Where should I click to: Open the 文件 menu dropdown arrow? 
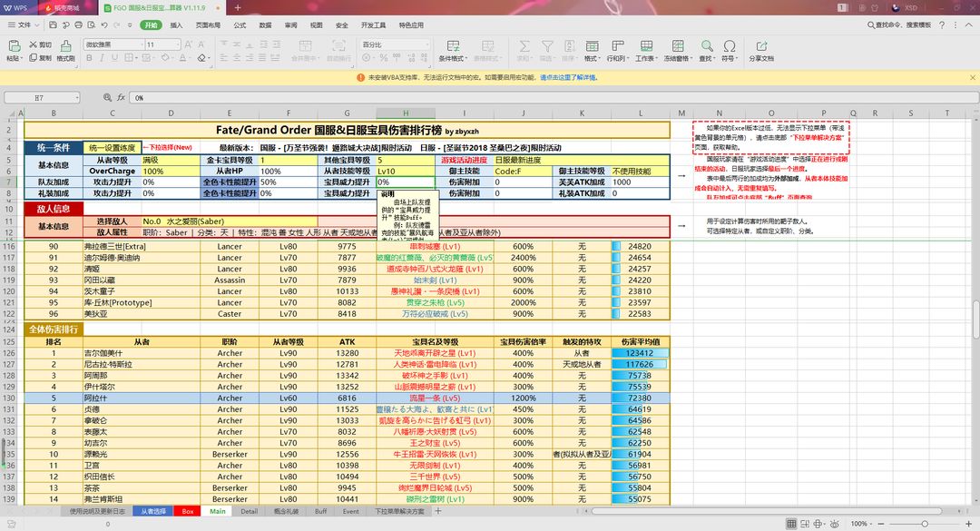[37, 25]
